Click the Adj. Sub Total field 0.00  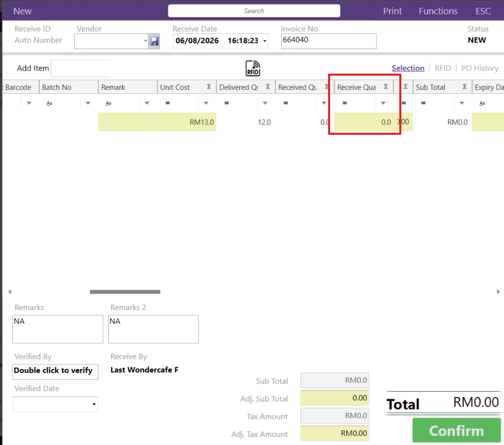click(x=335, y=398)
